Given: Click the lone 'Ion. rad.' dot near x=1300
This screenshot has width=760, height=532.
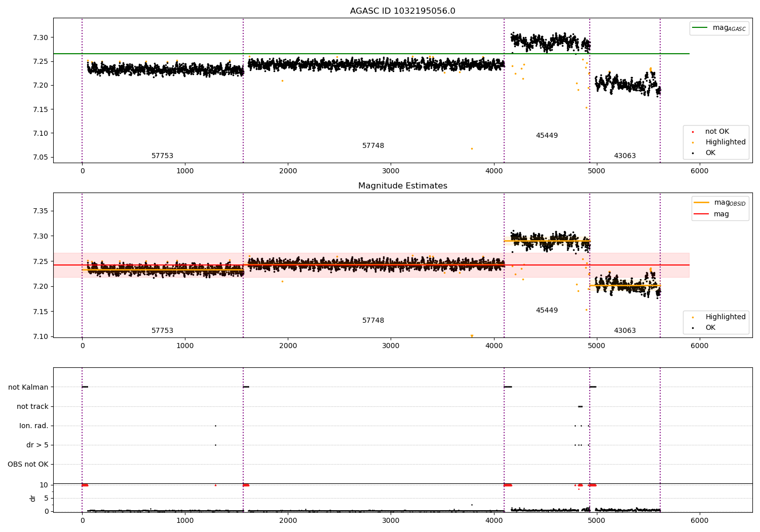Looking at the screenshot, I should pyautogui.click(x=215, y=426).
